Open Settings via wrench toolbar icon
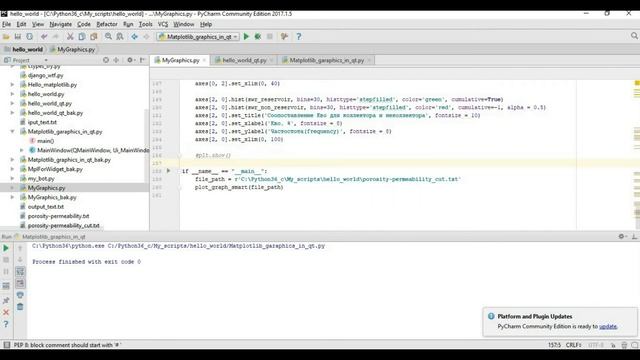The width and height of the screenshot is (640, 360). point(284,37)
